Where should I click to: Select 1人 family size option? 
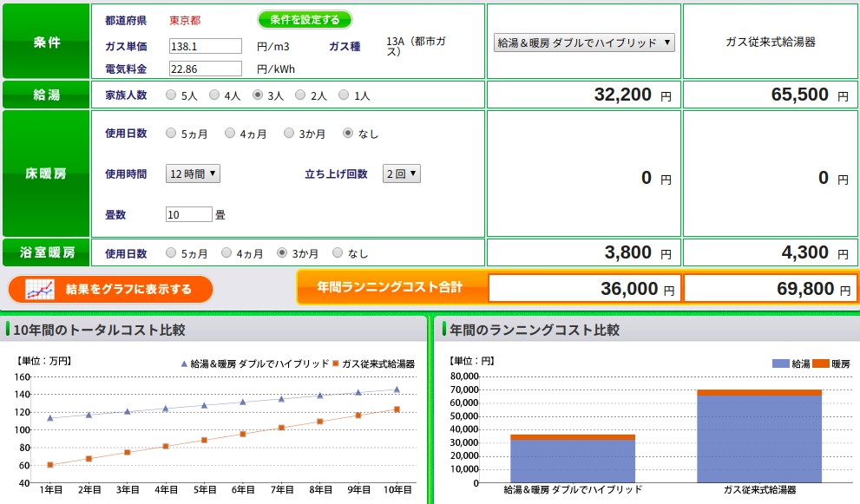pos(344,95)
